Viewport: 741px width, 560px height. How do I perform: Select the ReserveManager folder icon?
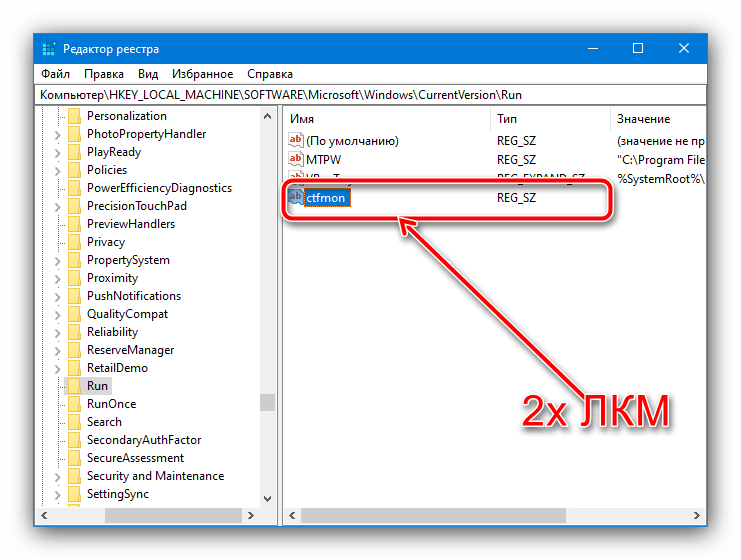(74, 349)
